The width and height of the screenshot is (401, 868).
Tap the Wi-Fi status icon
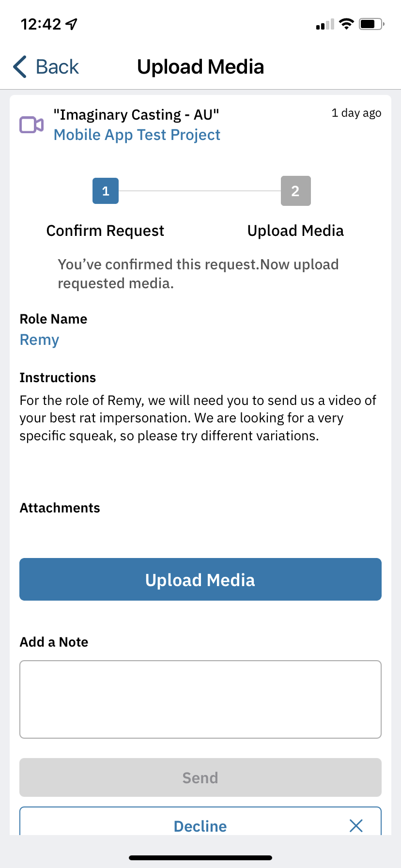point(346,24)
